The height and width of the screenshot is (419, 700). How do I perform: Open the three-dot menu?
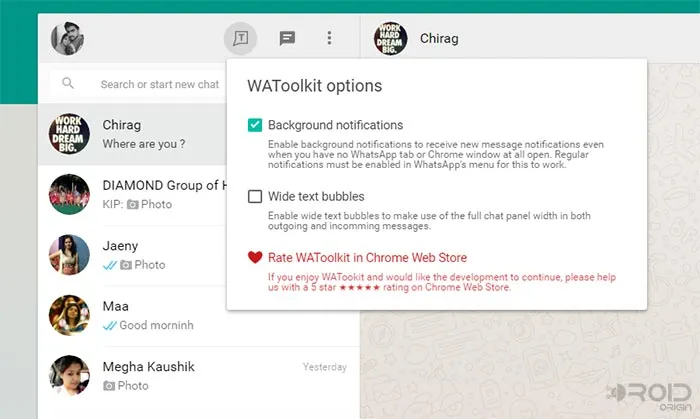pyautogui.click(x=329, y=38)
